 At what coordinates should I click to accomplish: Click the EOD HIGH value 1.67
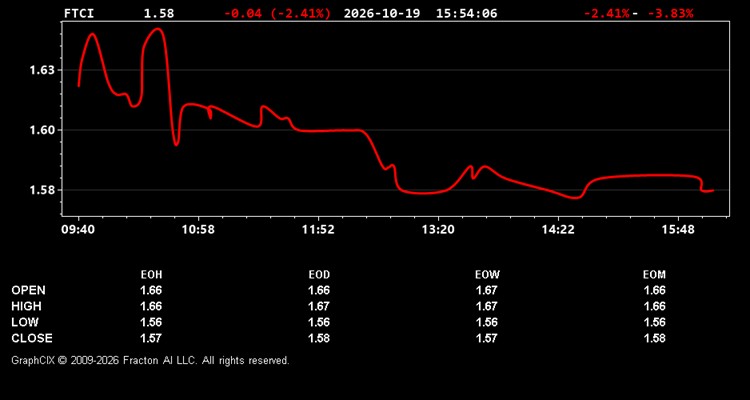[x=319, y=306]
